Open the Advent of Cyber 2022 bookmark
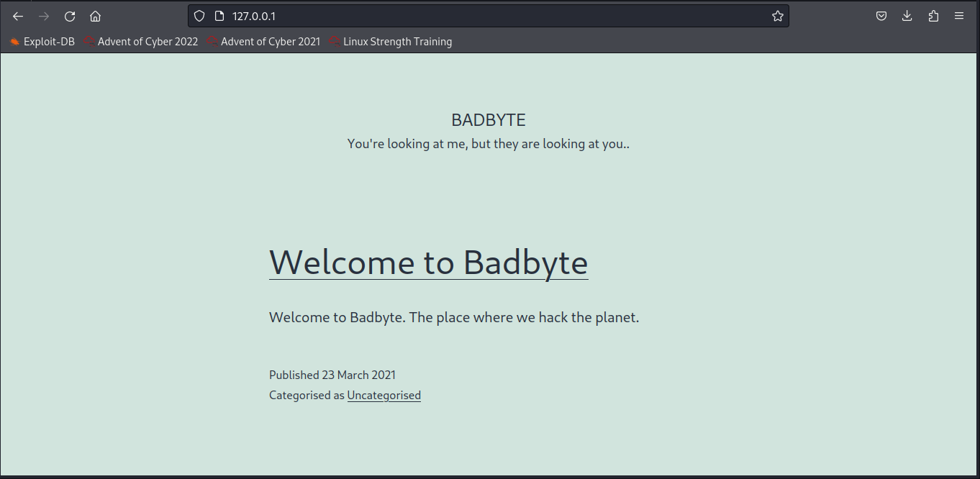Image resolution: width=980 pixels, height=479 pixels. pyautogui.click(x=140, y=42)
